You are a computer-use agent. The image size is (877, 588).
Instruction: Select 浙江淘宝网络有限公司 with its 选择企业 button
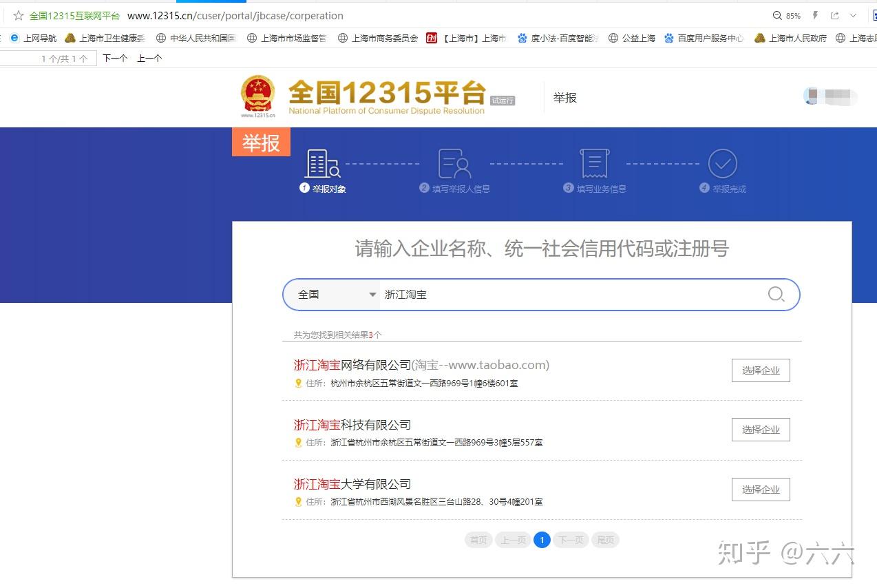tap(761, 370)
